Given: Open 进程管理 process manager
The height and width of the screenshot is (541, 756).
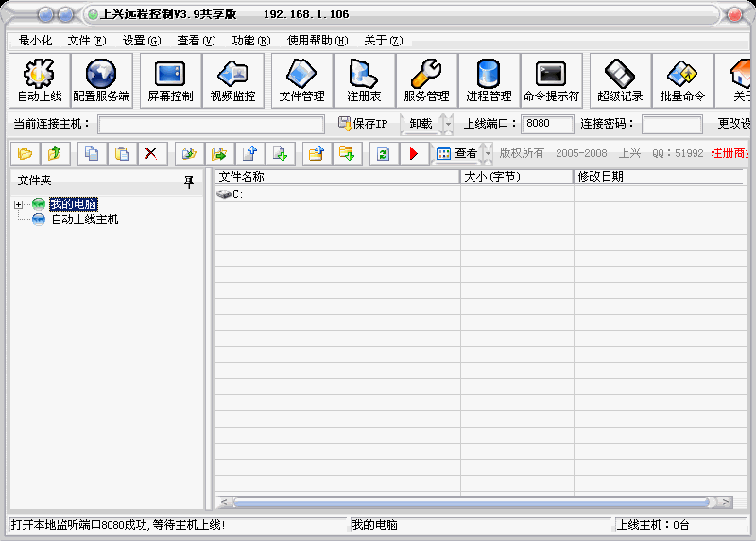Looking at the screenshot, I should pos(489,80).
